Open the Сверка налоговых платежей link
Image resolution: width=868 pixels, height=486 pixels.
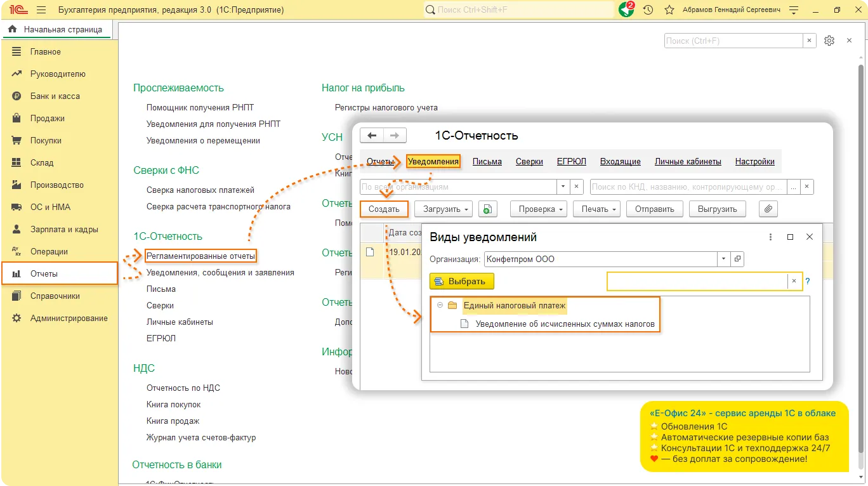pos(200,190)
